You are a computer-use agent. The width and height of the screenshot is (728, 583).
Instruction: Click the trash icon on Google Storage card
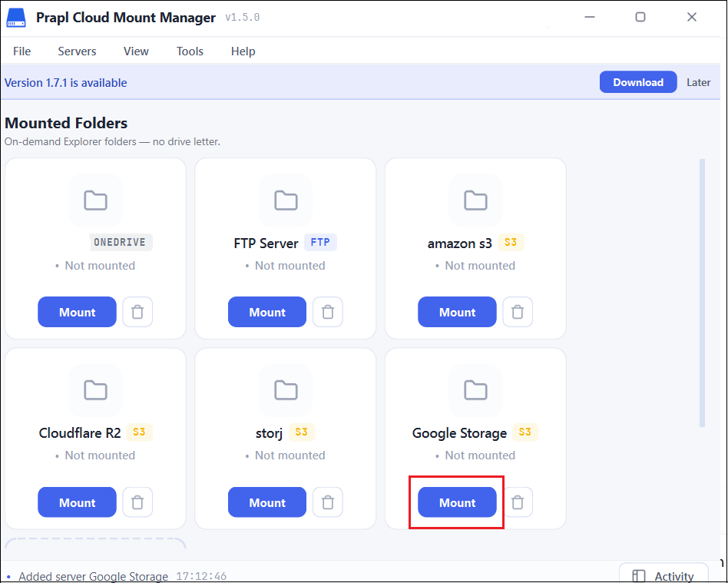point(518,502)
